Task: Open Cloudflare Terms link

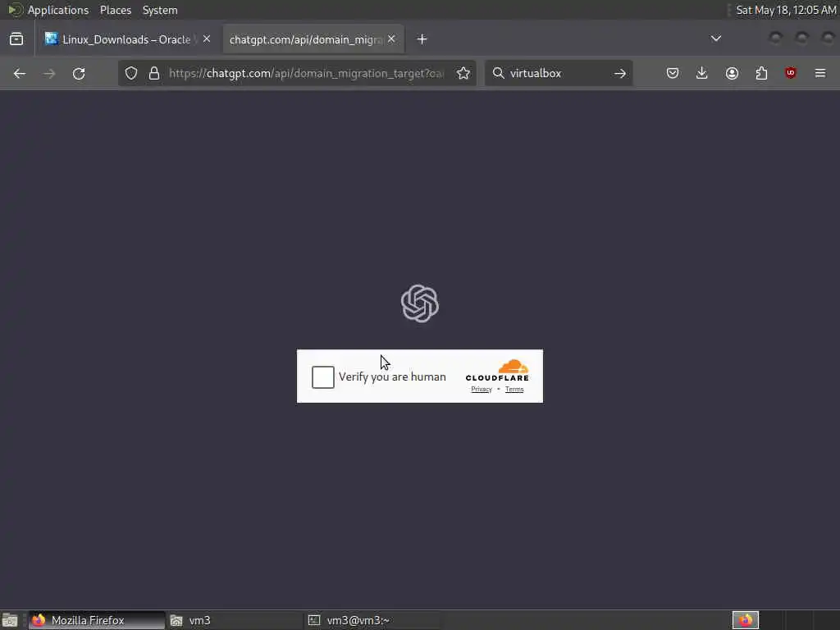Action: [x=514, y=390]
